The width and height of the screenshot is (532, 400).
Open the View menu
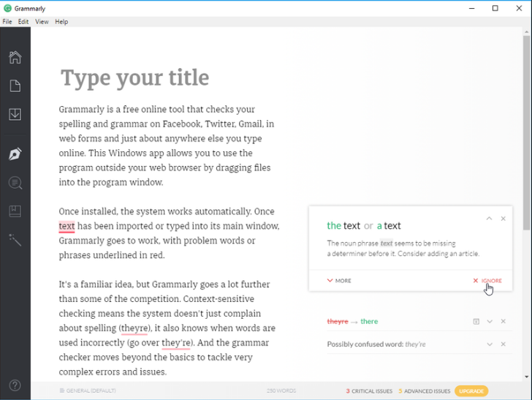click(42, 22)
